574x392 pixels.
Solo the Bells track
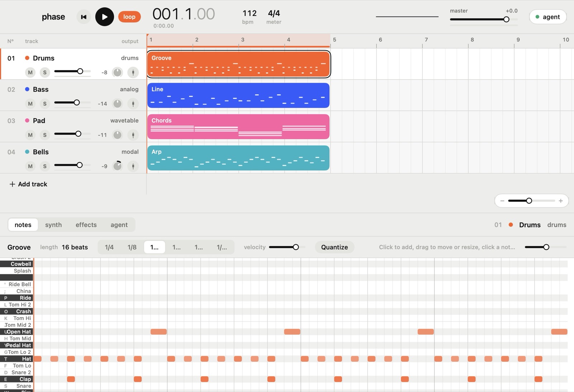coord(44,166)
